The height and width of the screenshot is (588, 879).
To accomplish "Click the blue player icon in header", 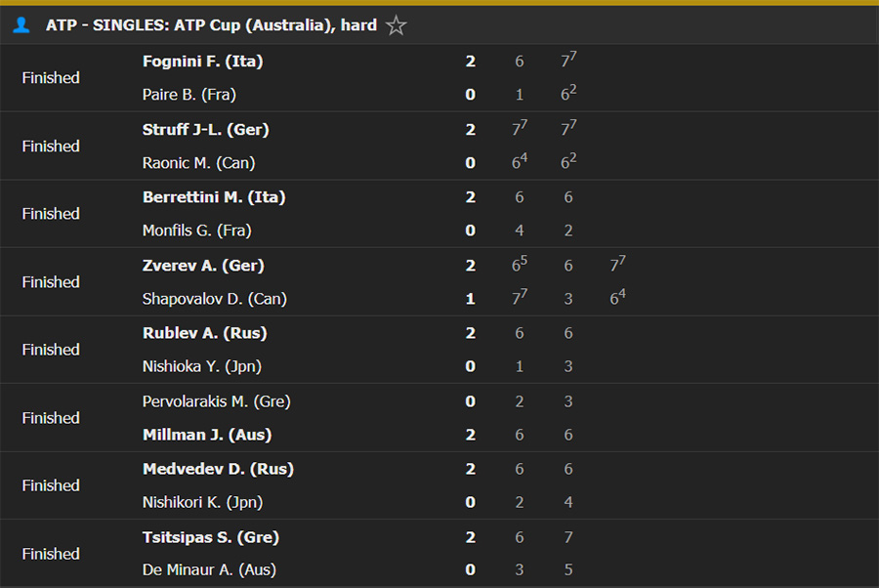I will (x=21, y=25).
